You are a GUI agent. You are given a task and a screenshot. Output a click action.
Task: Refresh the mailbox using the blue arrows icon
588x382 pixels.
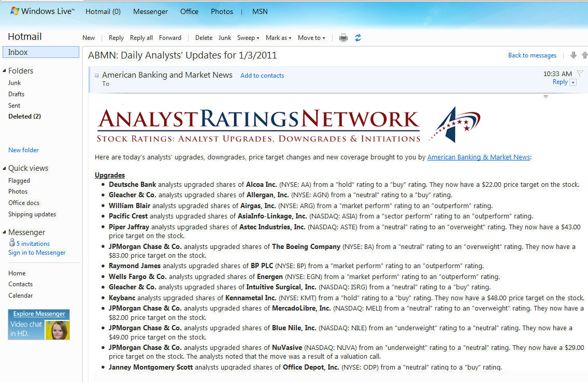pyautogui.click(x=358, y=38)
